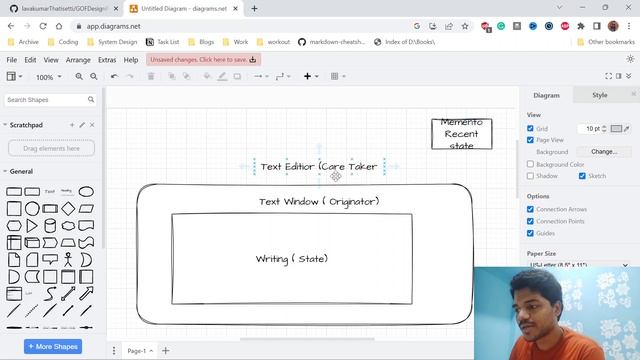Click the zoom in magnifier icon
This screenshot has height=360, width=640.
point(79,76)
